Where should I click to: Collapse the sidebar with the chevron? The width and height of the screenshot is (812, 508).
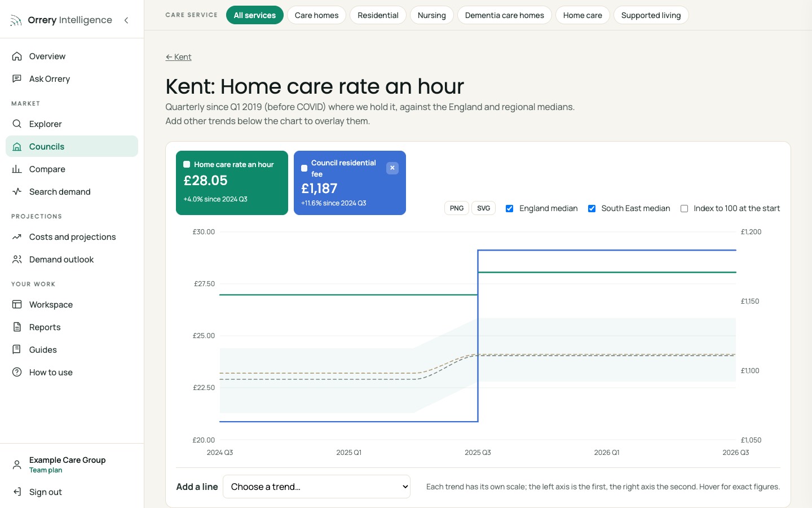[x=126, y=20]
